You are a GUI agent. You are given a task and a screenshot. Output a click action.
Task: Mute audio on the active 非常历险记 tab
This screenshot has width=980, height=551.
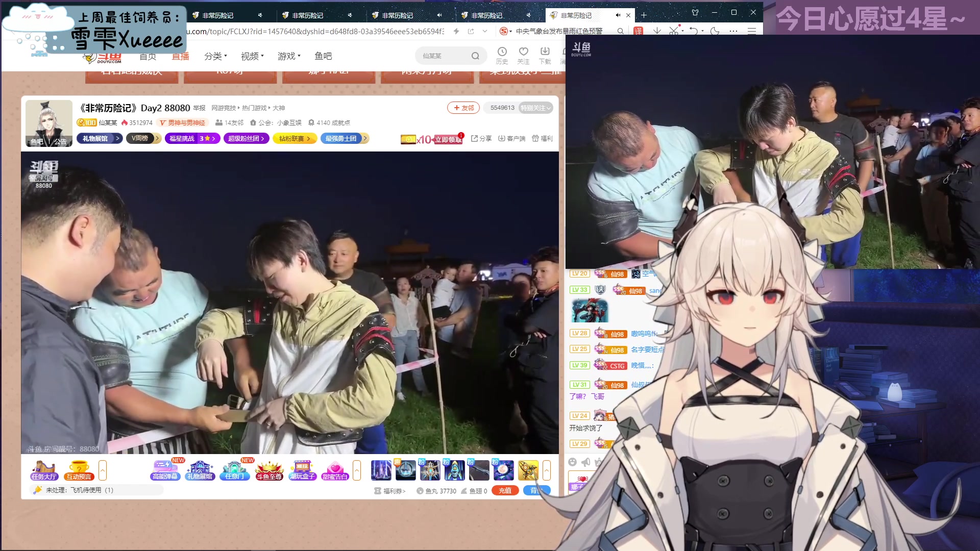618,15
